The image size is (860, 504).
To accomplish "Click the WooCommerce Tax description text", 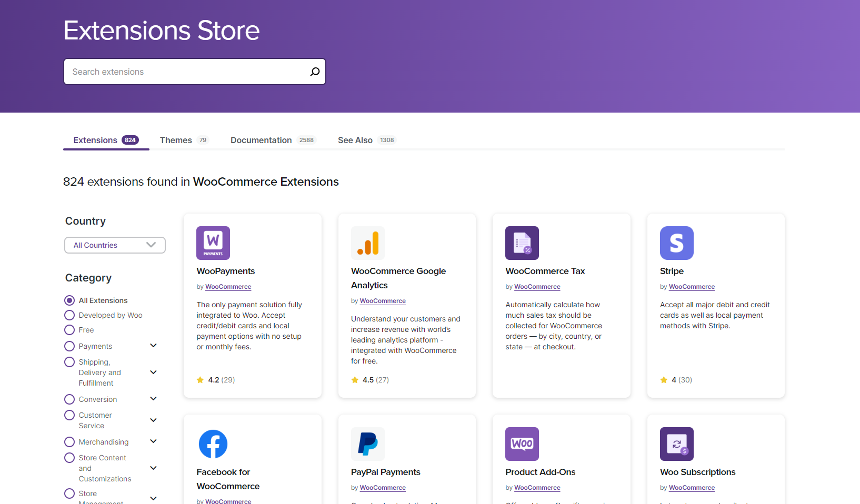I will (554, 326).
